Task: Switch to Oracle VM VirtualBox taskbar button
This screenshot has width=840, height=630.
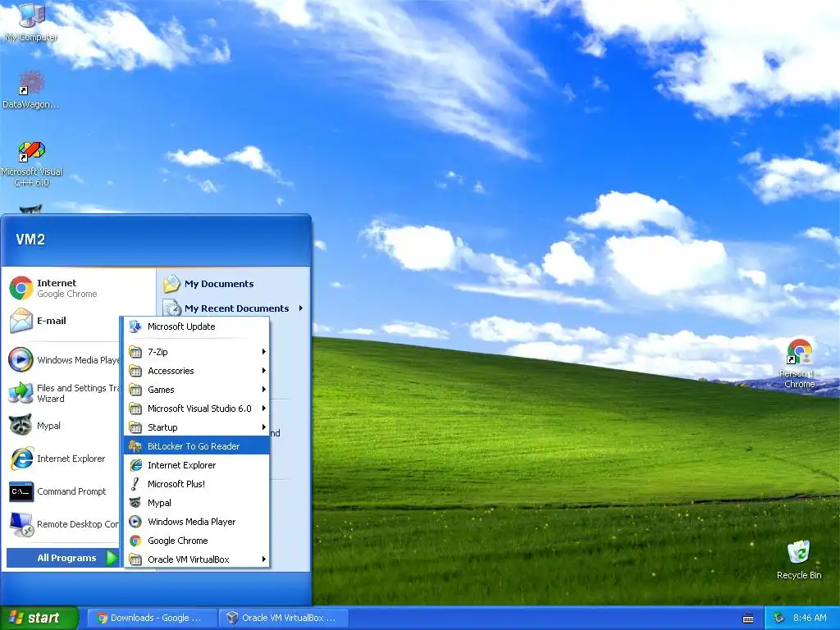Action: tap(284, 618)
